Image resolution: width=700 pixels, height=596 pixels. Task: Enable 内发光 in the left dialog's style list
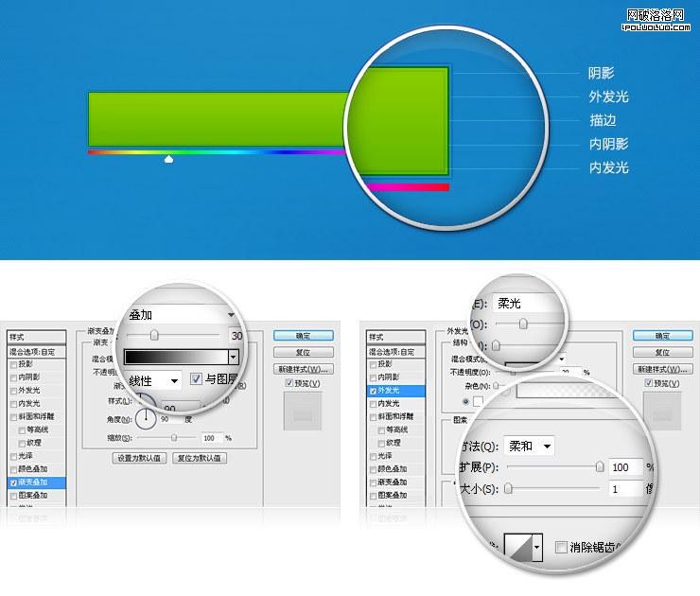point(13,404)
